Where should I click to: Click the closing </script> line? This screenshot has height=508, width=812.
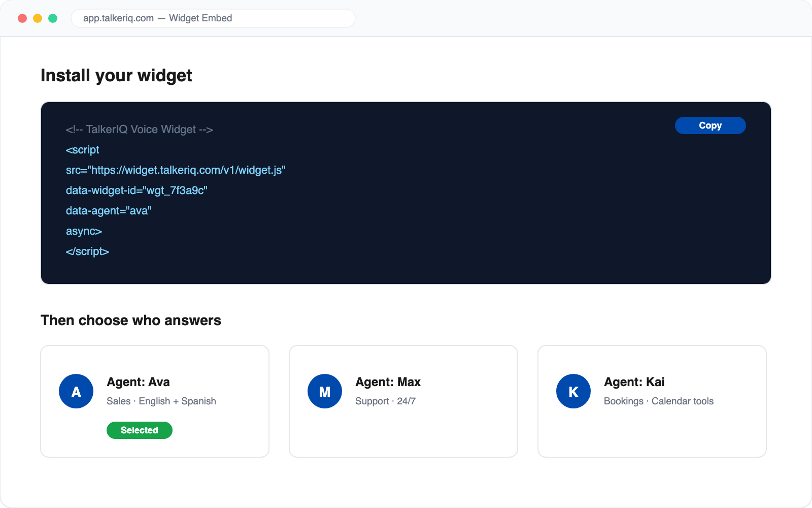pyautogui.click(x=87, y=251)
